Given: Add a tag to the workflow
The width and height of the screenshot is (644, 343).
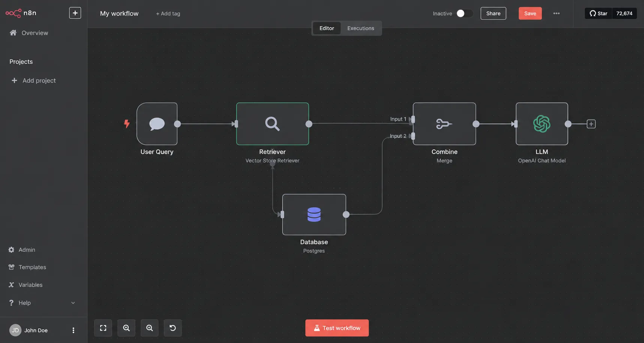Looking at the screenshot, I should pyautogui.click(x=168, y=13).
